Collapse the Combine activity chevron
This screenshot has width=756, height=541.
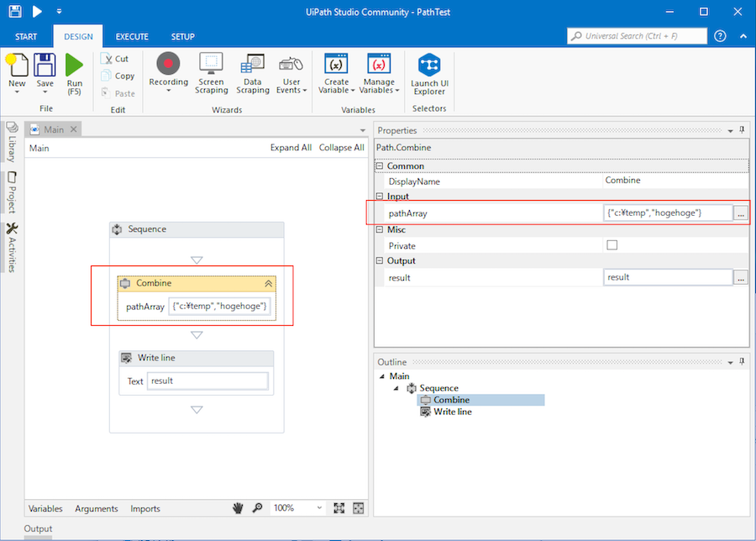tap(268, 283)
